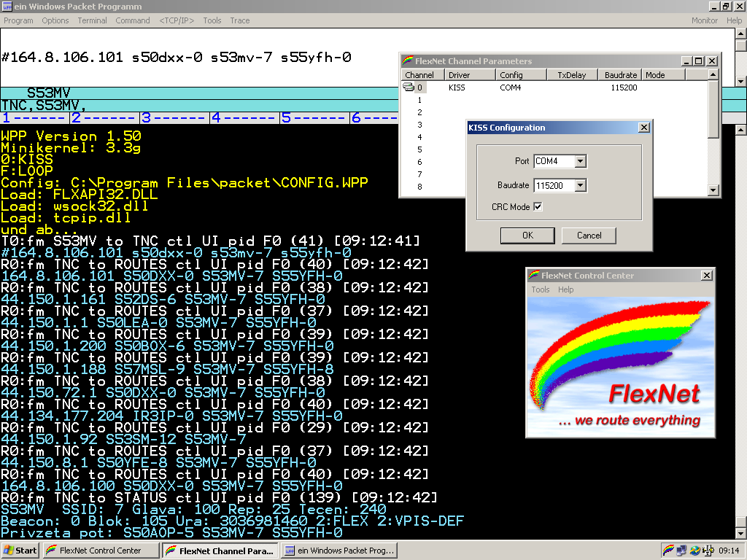
Task: Click KISS driver cell in channel 0
Action: (x=457, y=87)
